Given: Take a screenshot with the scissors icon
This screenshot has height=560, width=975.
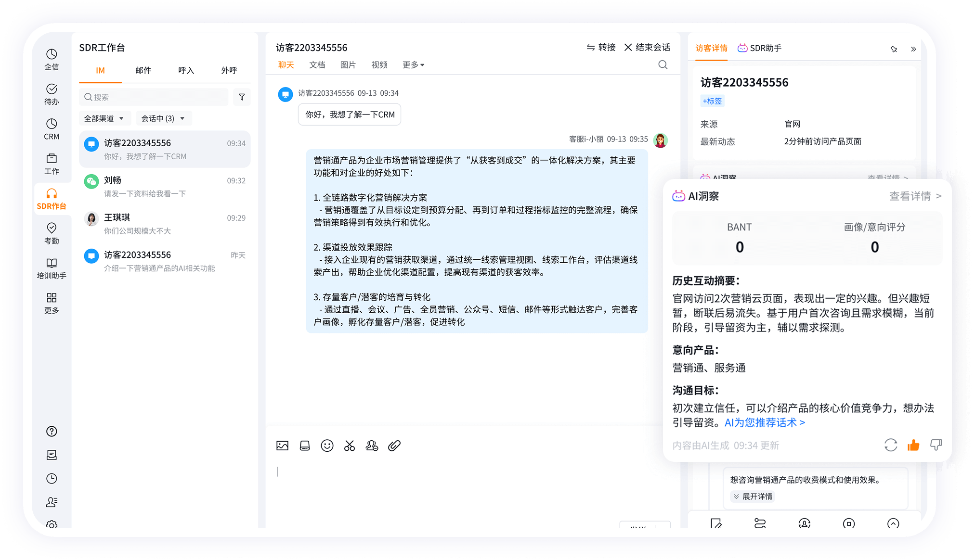Looking at the screenshot, I should coord(350,445).
